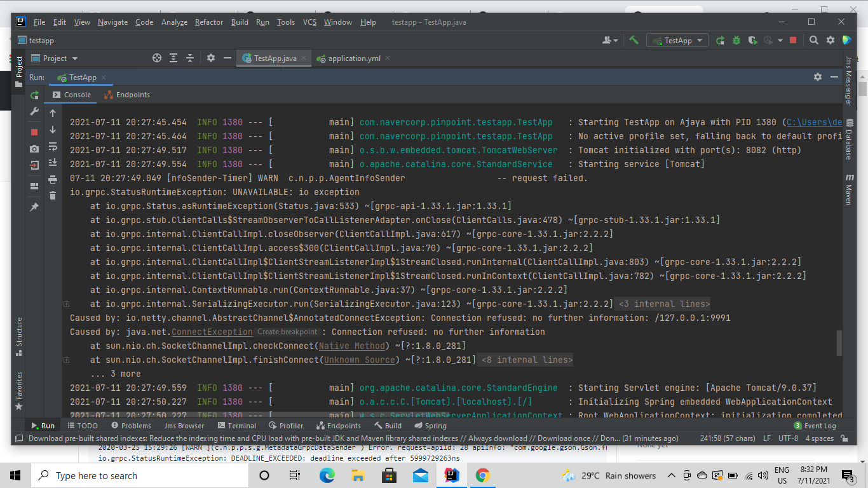Clear console output with the trash icon
868x488 pixels.
(53, 196)
